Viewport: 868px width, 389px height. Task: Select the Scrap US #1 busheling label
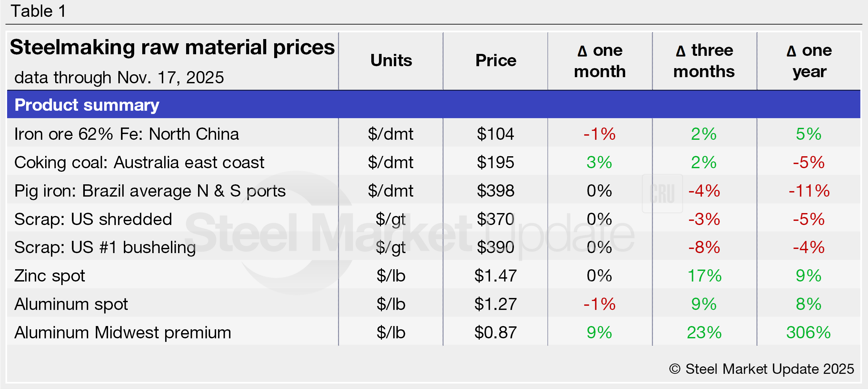pos(105,247)
